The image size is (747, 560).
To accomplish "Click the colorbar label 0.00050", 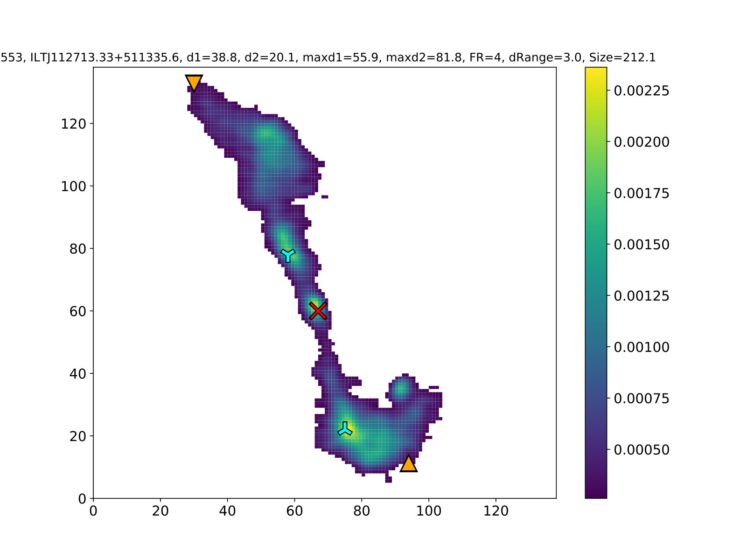I will pyautogui.click(x=642, y=450).
